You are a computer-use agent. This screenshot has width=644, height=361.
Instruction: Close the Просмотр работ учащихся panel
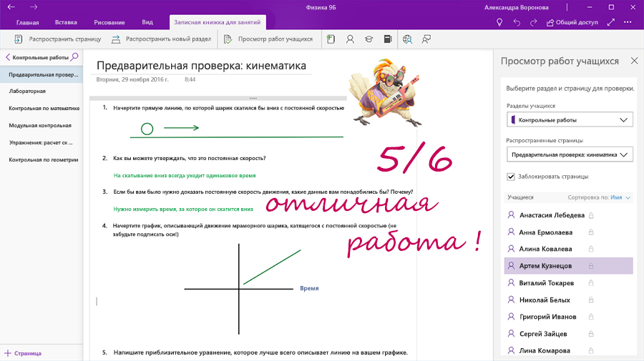[x=634, y=61]
